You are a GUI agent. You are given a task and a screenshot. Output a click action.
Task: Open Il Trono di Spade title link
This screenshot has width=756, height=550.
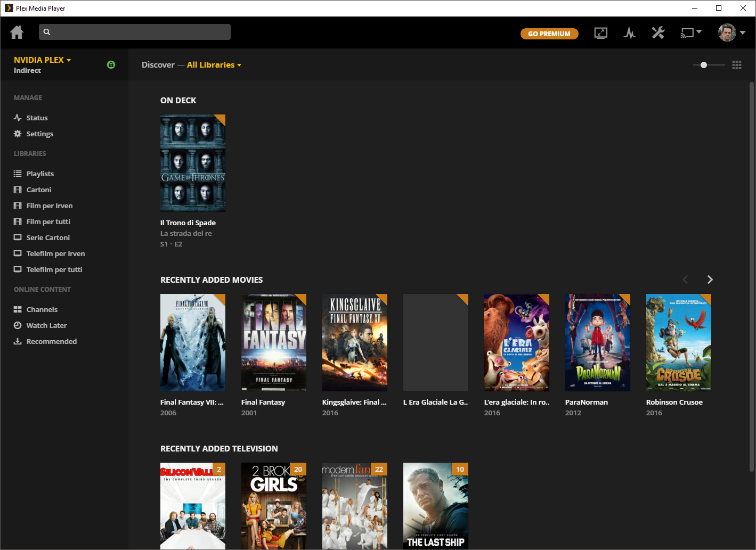(188, 223)
